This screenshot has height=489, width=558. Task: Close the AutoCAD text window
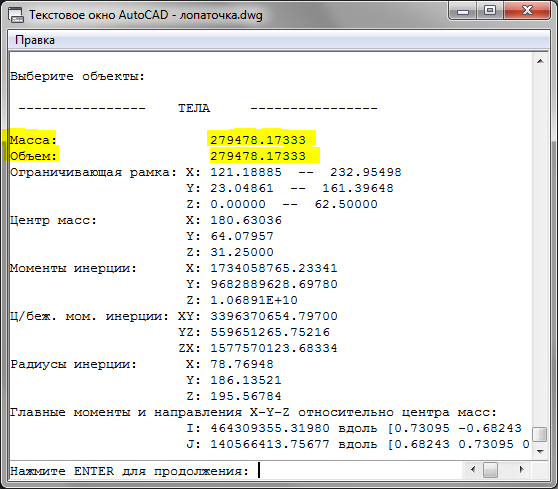pos(527,11)
